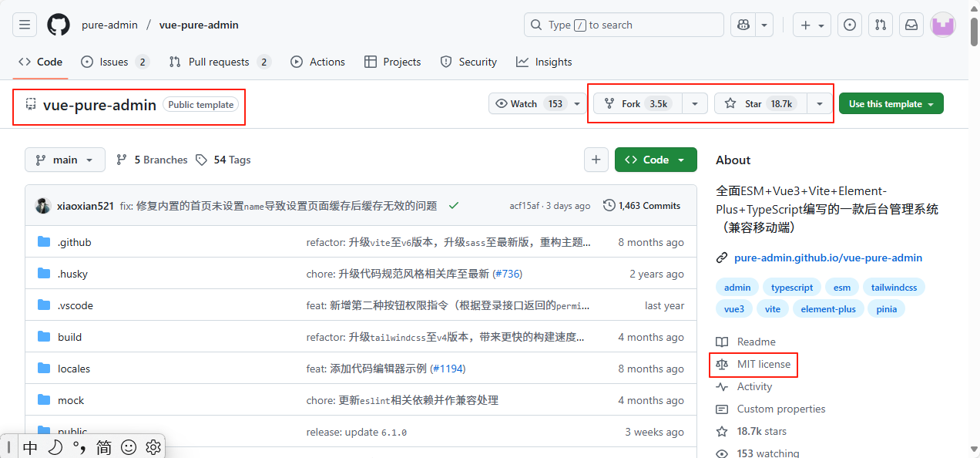The width and height of the screenshot is (980, 458).
Task: Filter by vite topic tag
Action: point(773,308)
